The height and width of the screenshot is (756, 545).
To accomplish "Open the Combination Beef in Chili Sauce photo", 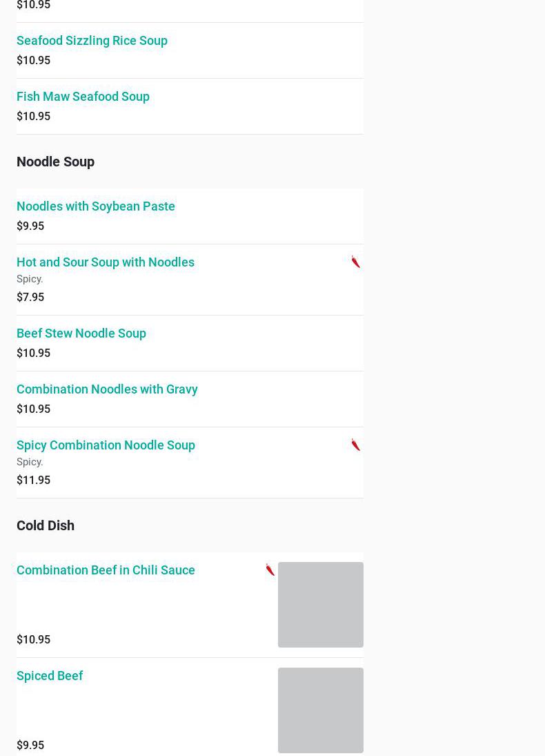I will point(320,604).
